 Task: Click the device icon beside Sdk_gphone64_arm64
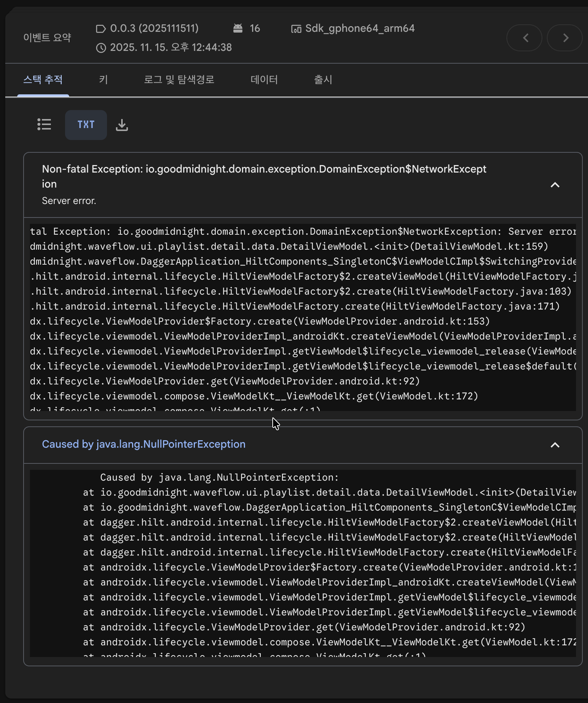tap(296, 29)
